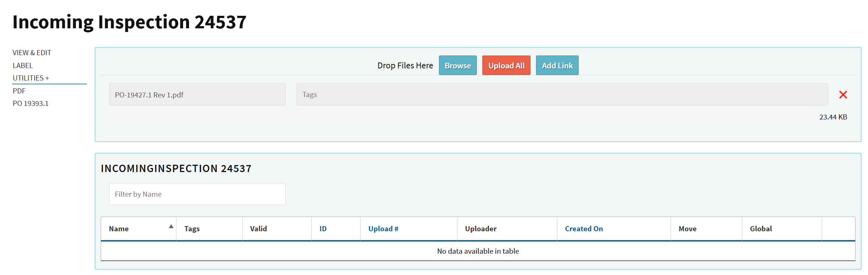Sort table by Upload # column

(x=383, y=229)
